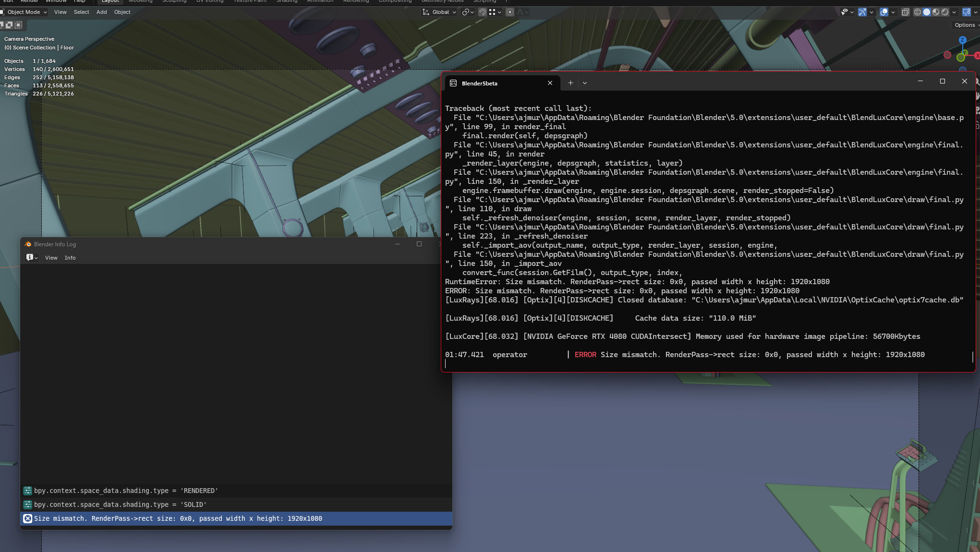The image size is (980, 552).
Task: Open terminal tab dropdown chevron
Action: (x=585, y=83)
